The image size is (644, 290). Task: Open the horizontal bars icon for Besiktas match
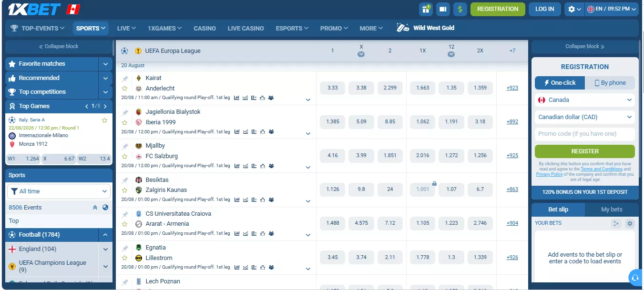pos(254,200)
